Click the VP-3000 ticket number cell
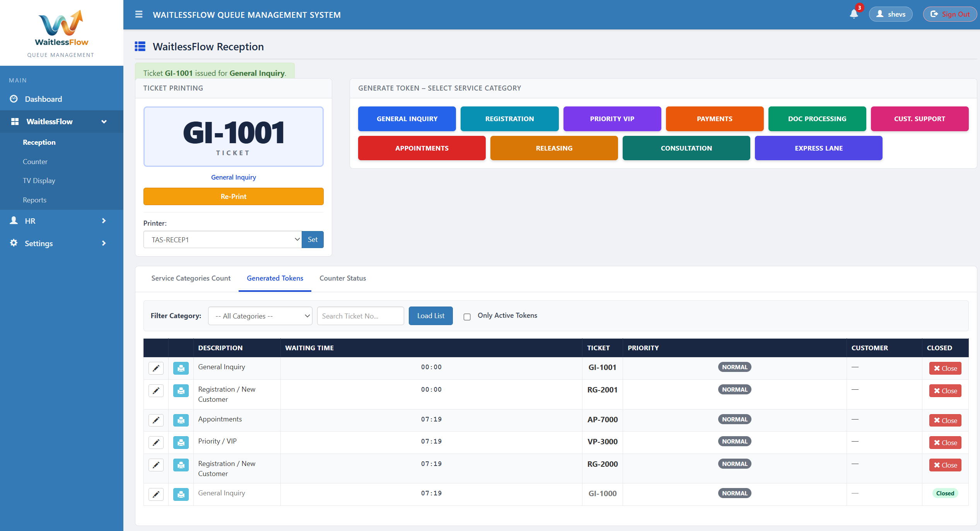 602,442
